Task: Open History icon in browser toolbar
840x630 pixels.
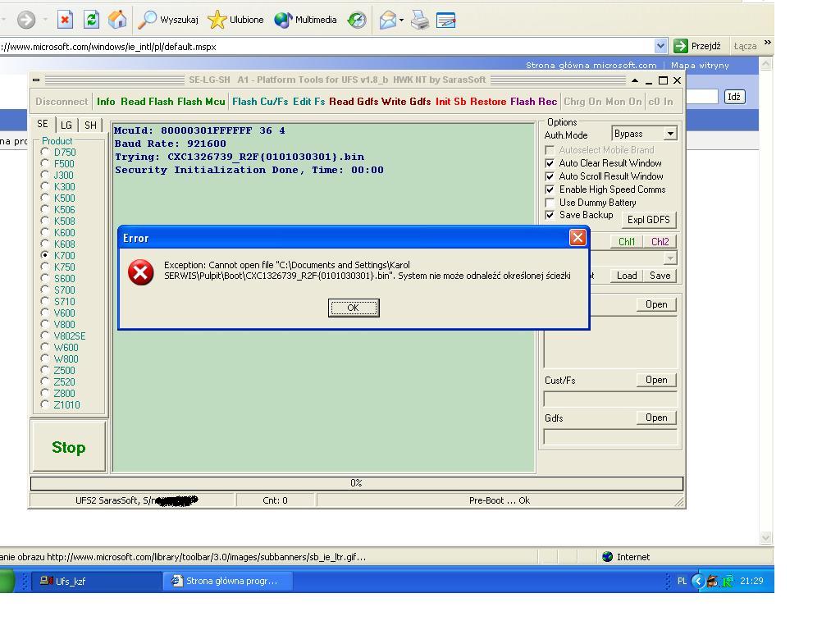Action: pyautogui.click(x=357, y=21)
